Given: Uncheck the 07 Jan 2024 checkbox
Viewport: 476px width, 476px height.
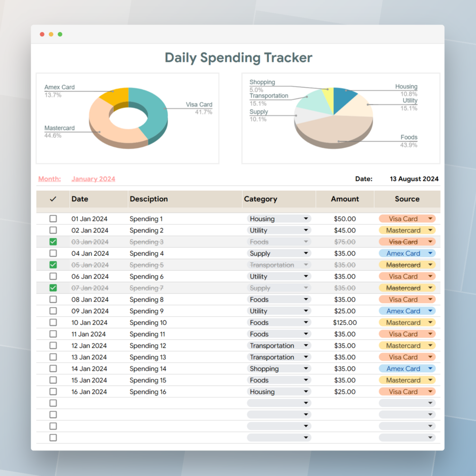Looking at the screenshot, I should [x=53, y=288].
